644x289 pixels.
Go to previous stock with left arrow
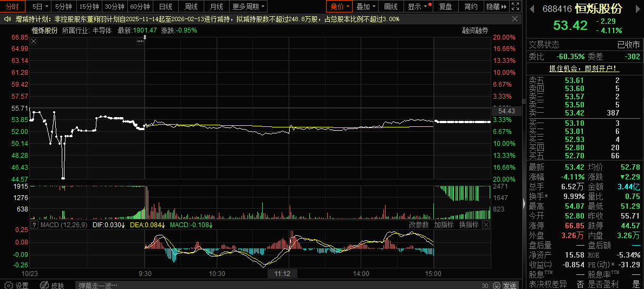click(x=531, y=9)
